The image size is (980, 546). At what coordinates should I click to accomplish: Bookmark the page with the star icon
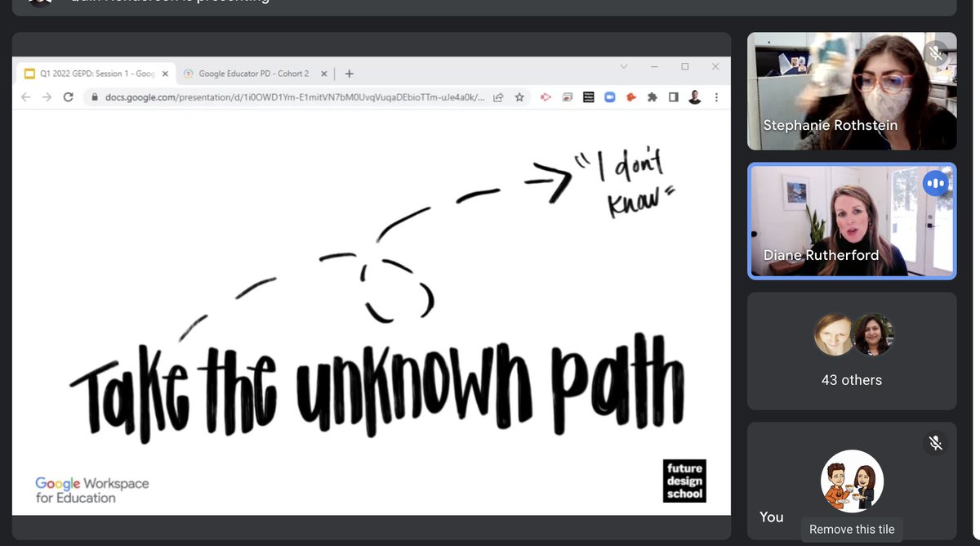point(519,97)
